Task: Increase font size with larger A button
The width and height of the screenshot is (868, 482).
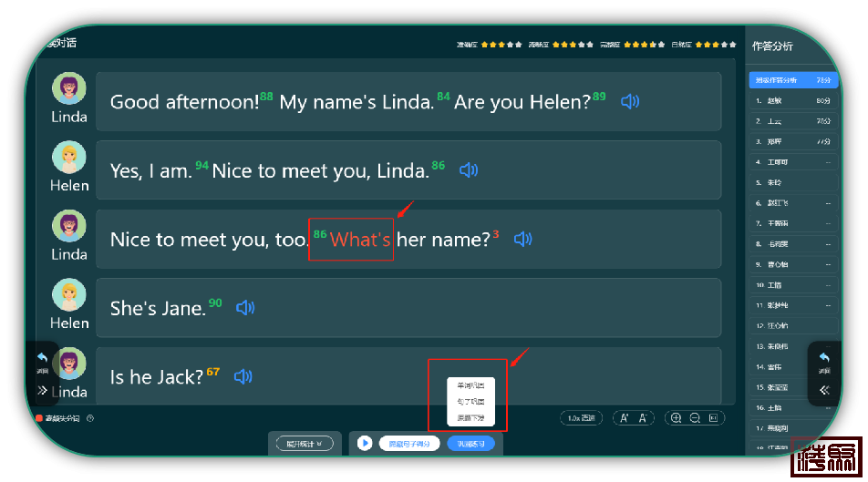Action: tap(625, 418)
